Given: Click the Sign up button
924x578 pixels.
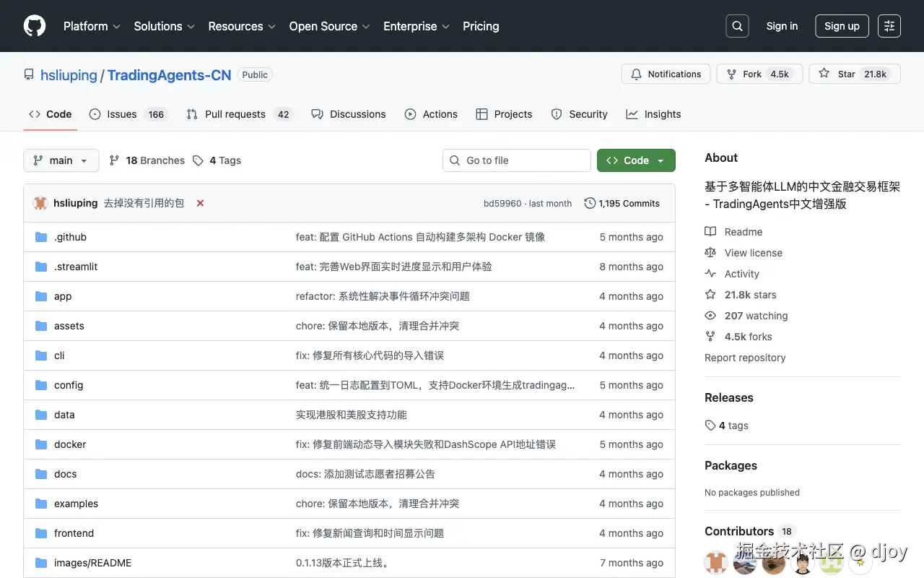Looking at the screenshot, I should click(x=842, y=26).
